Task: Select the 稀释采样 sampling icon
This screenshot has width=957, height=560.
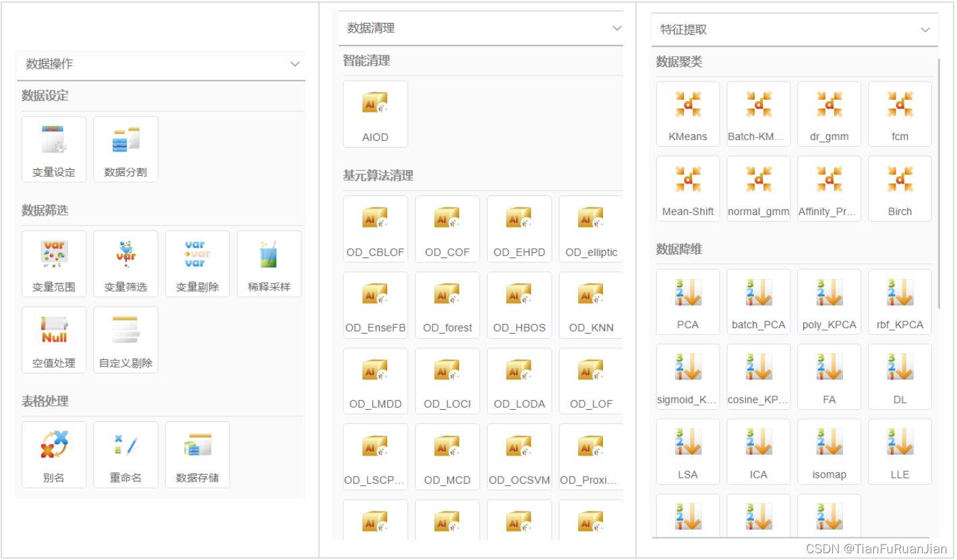Action: pyautogui.click(x=268, y=263)
